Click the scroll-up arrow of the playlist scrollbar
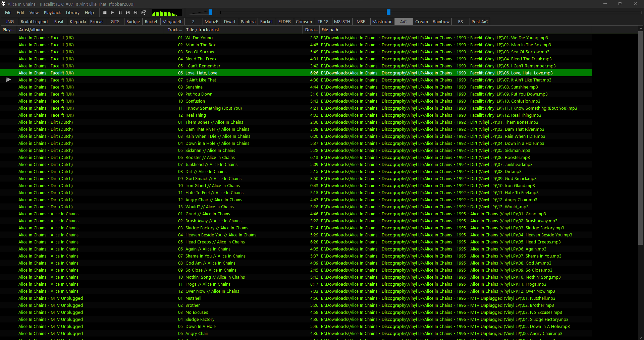Viewport: 644px width, 340px height. tap(641, 29)
